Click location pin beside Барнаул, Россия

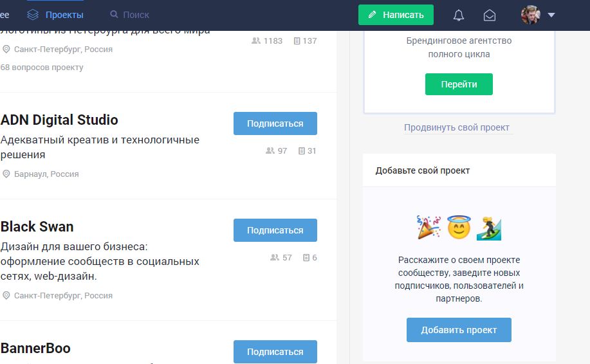(x=6, y=174)
